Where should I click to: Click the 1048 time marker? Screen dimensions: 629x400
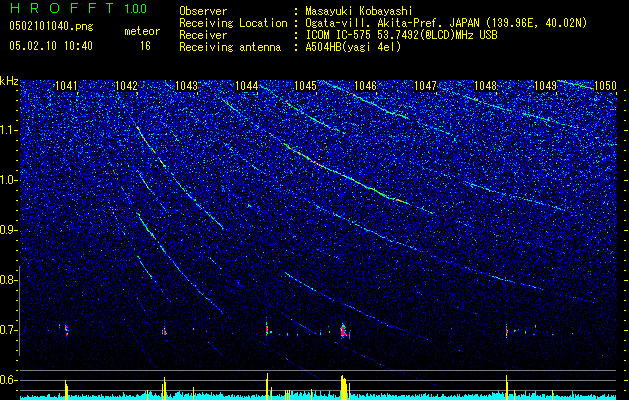(485, 86)
